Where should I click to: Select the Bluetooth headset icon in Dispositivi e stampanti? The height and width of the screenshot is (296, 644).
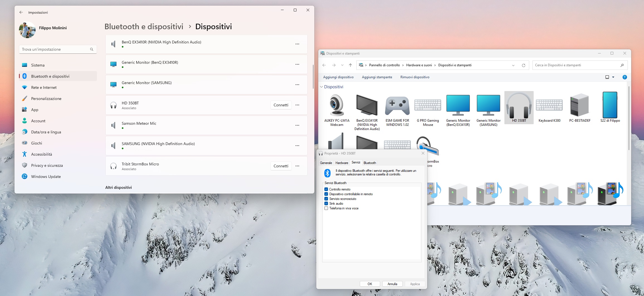tap(427, 146)
